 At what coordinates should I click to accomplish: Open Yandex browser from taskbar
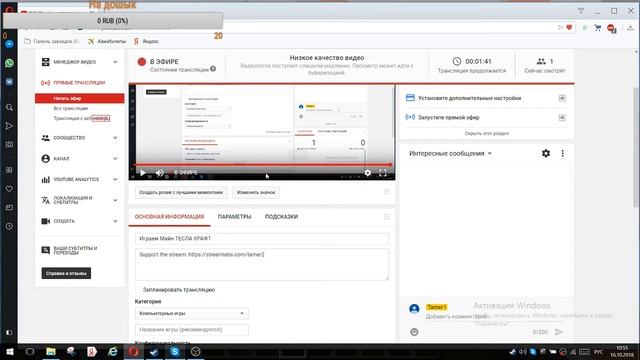coord(92,351)
